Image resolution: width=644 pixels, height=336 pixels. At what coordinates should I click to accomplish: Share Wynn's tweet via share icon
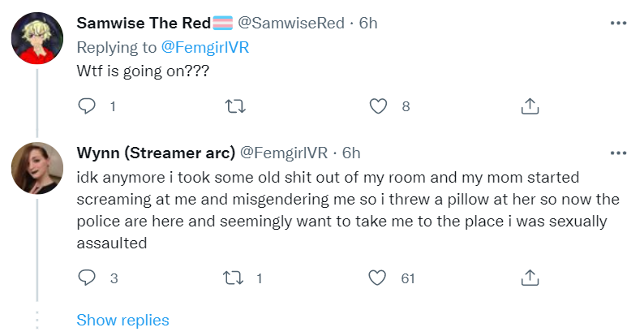pos(530,278)
